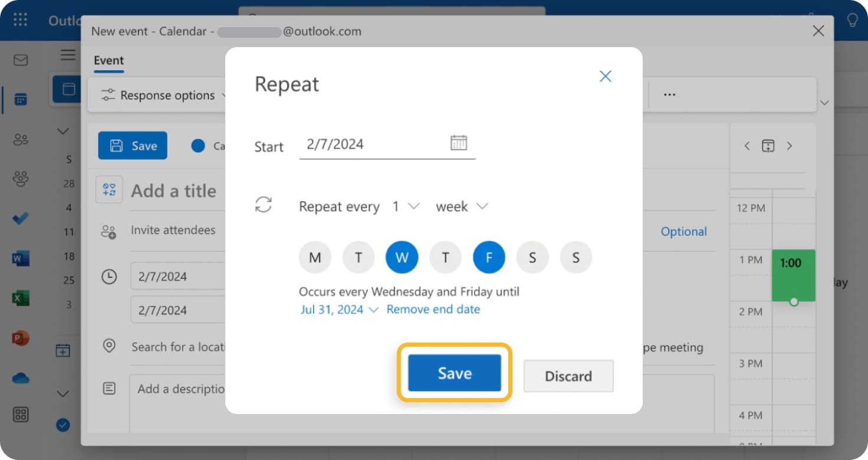Expand the Jul 31, 2024 end date dropdown
This screenshot has width=868, height=460.
(339, 310)
